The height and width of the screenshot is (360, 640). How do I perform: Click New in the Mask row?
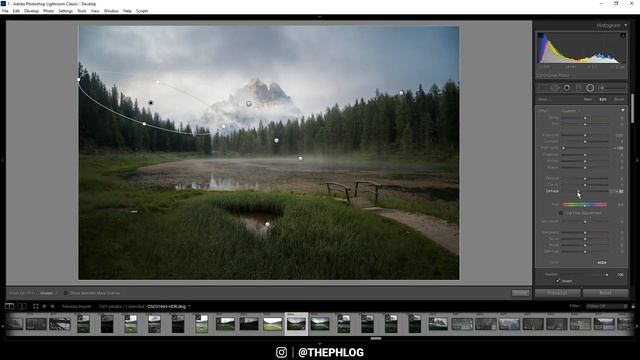click(588, 99)
